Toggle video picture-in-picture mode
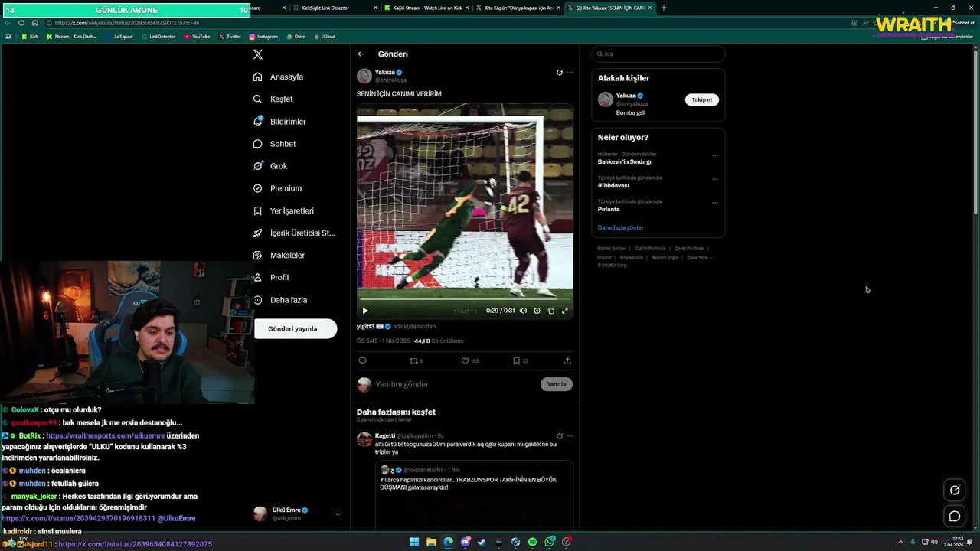 550,311
